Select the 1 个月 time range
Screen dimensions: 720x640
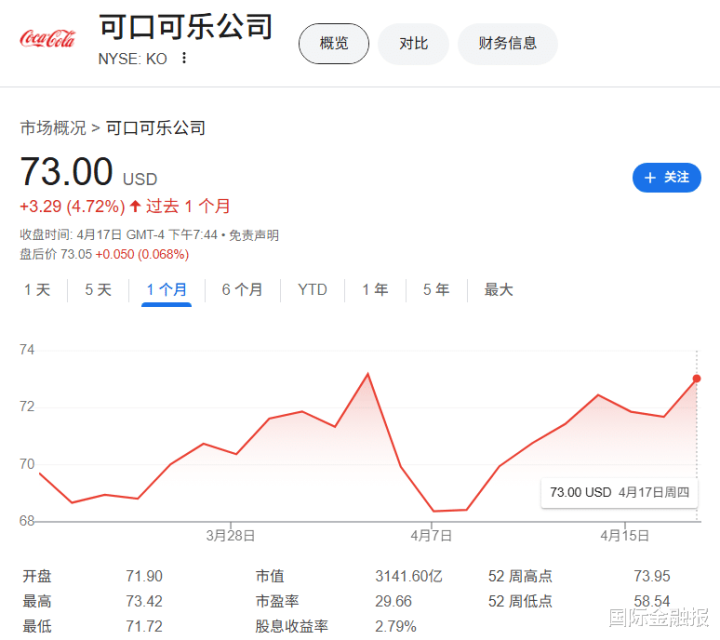(166, 290)
